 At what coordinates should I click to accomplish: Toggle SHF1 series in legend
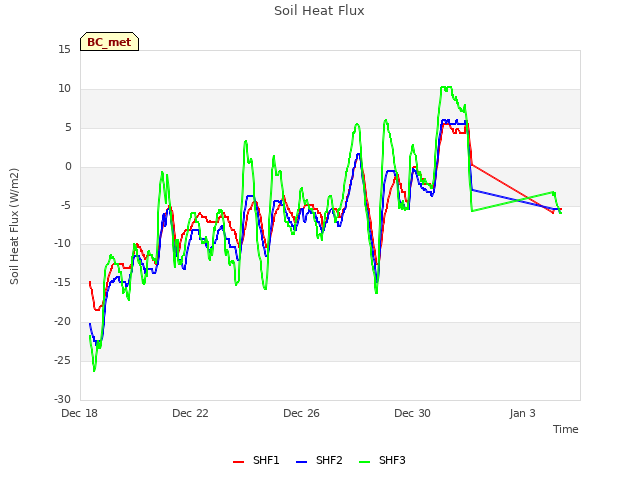(x=256, y=460)
